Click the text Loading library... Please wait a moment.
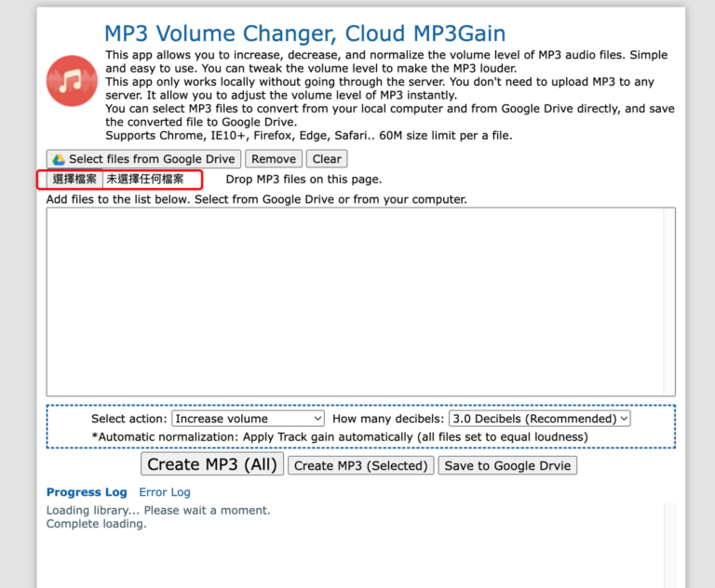 coord(158,510)
